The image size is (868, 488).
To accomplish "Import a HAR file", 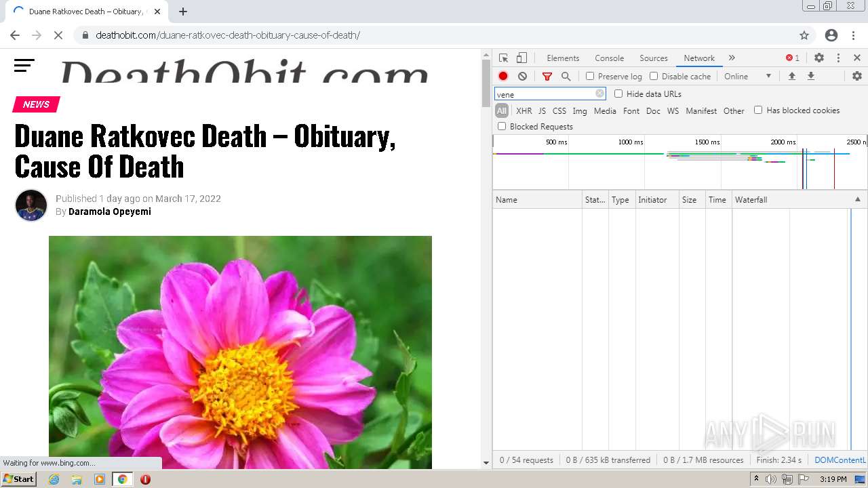I will [791, 77].
